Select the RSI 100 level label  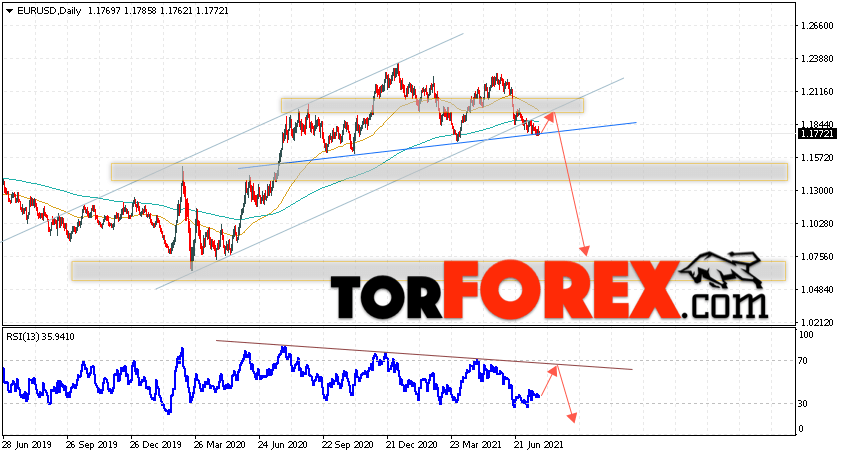point(806,335)
